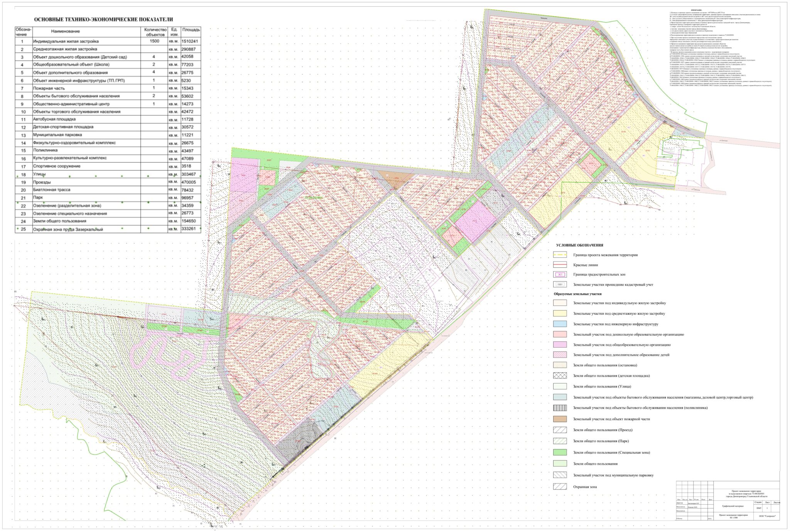Click the 'Пожарная часть' table row
This screenshot has width=790, height=532.
point(49,88)
